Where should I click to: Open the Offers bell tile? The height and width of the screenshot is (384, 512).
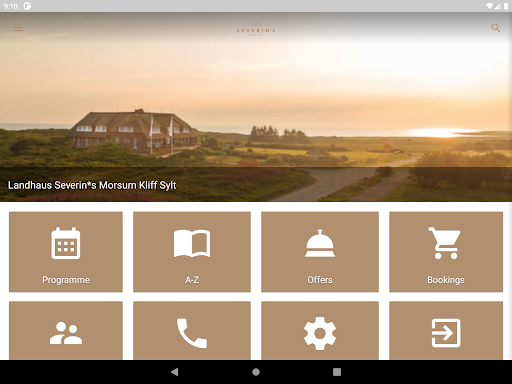coord(320,252)
